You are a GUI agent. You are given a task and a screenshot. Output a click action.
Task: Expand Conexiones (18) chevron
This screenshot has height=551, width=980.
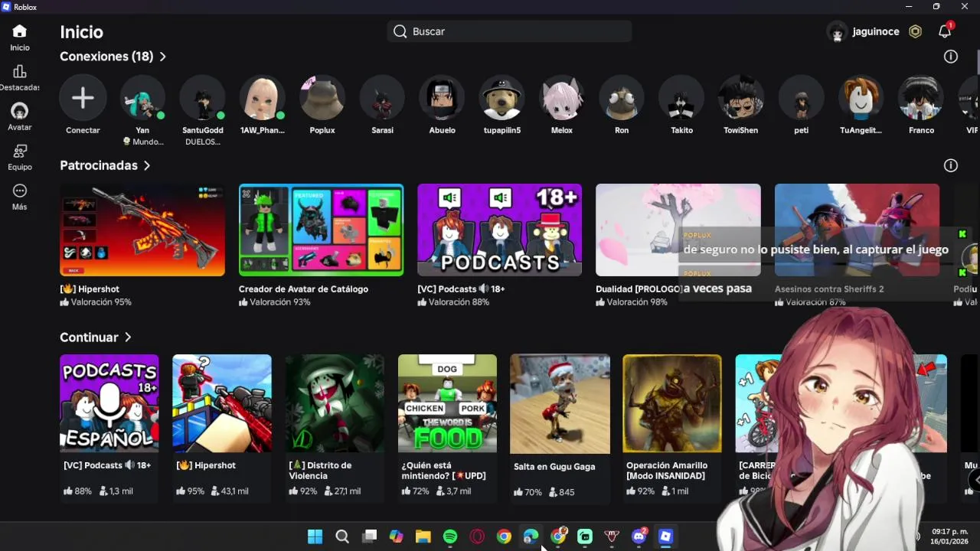tap(162, 57)
